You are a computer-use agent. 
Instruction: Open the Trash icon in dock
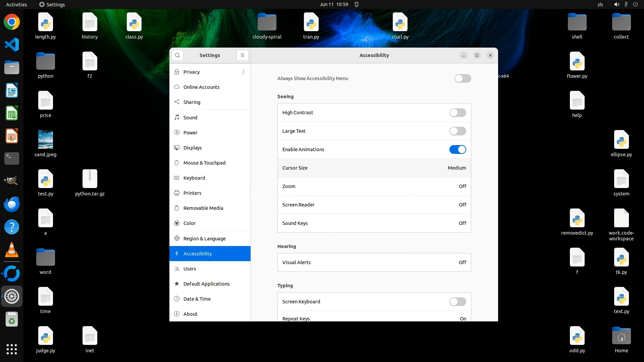pos(12,319)
